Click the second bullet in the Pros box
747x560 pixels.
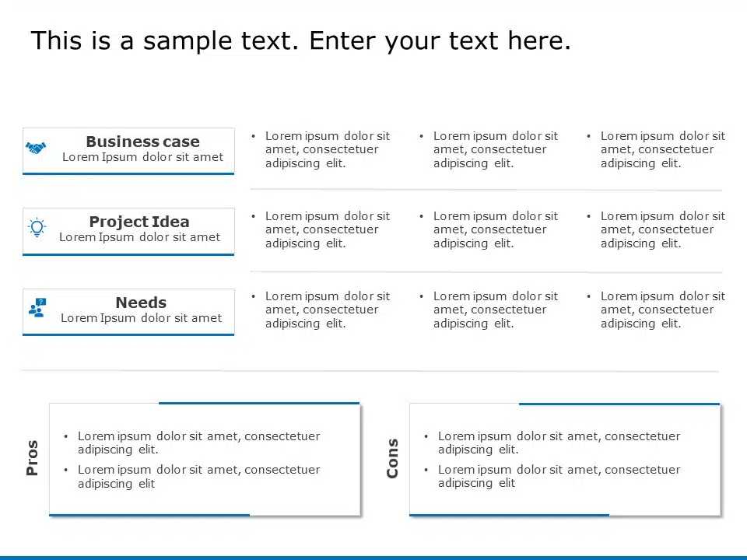[x=198, y=476]
